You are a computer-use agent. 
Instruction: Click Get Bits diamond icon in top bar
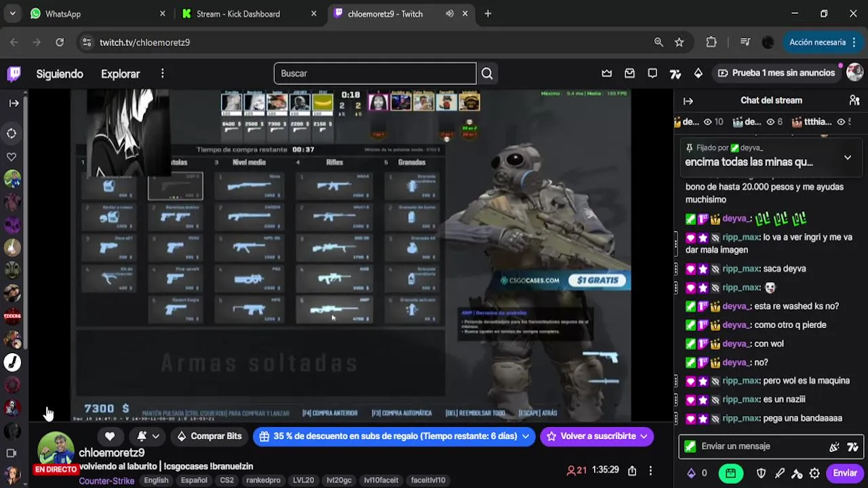click(x=698, y=73)
